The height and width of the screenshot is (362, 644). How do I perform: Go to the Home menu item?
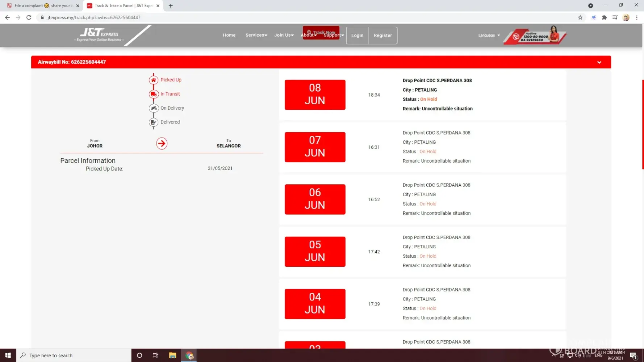229,35
